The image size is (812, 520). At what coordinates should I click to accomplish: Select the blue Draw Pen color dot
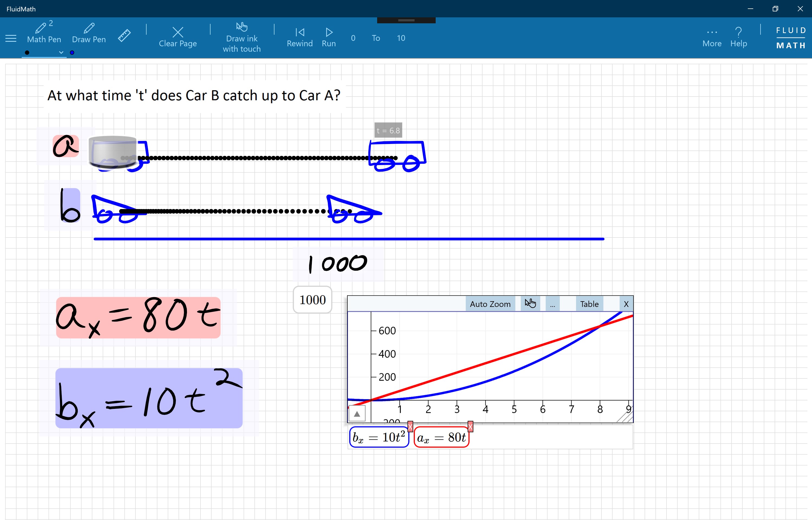point(72,52)
